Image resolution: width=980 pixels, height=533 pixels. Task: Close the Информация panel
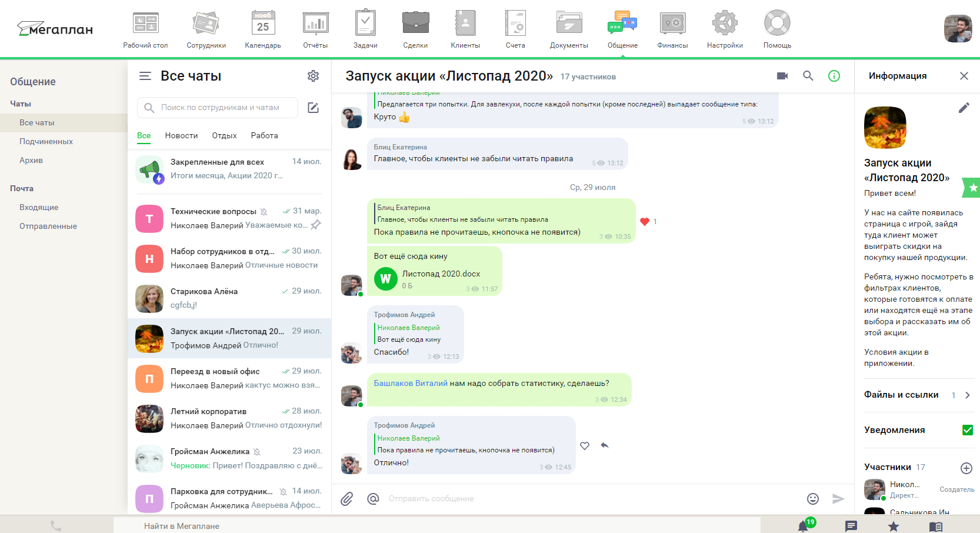click(964, 76)
